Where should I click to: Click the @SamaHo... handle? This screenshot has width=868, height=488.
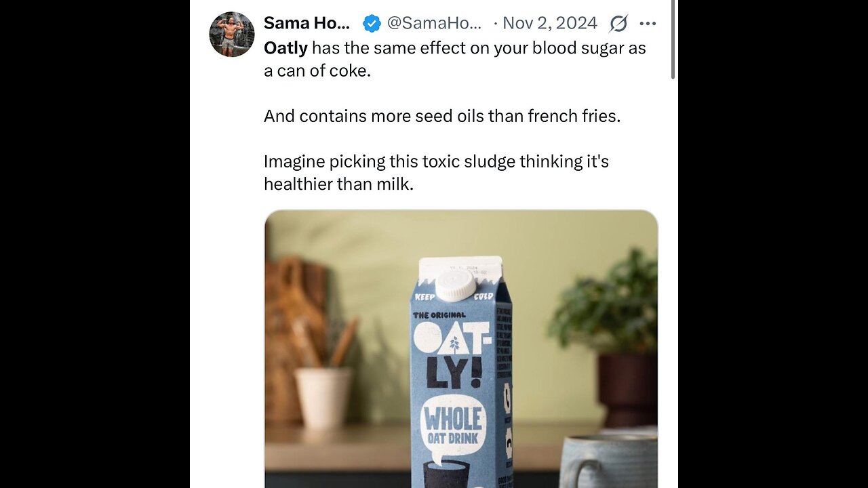click(x=434, y=24)
